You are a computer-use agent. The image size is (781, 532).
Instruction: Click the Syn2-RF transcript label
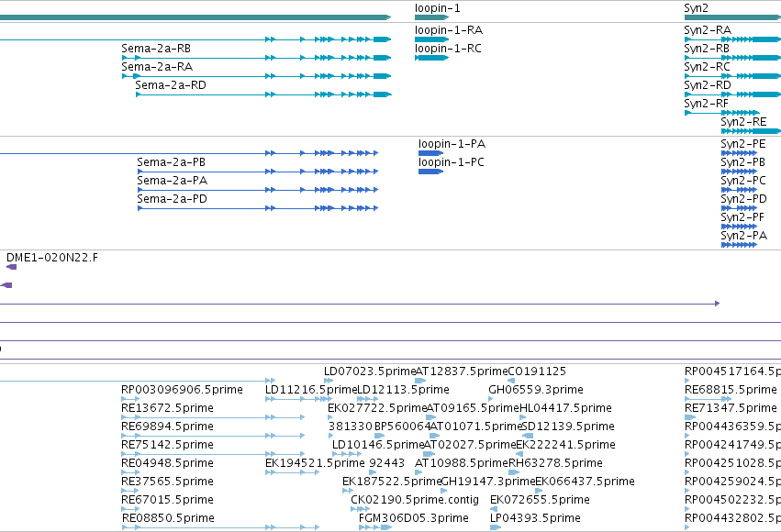(707, 104)
